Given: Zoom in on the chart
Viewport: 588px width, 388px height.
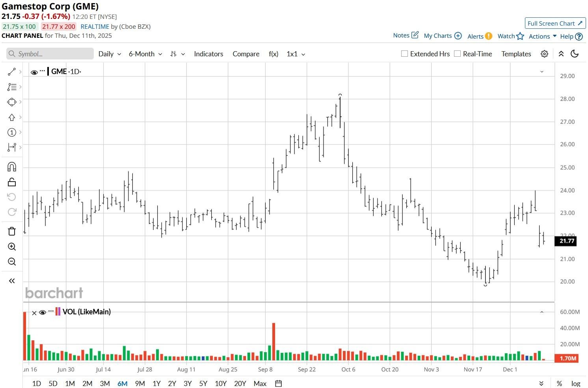Looking at the screenshot, I should pyautogui.click(x=12, y=247).
